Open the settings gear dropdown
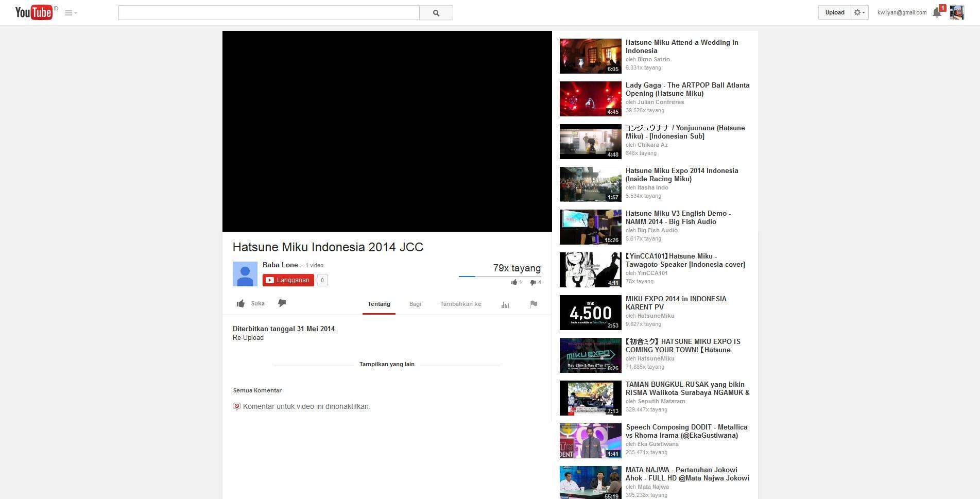This screenshot has width=980, height=499. (859, 12)
